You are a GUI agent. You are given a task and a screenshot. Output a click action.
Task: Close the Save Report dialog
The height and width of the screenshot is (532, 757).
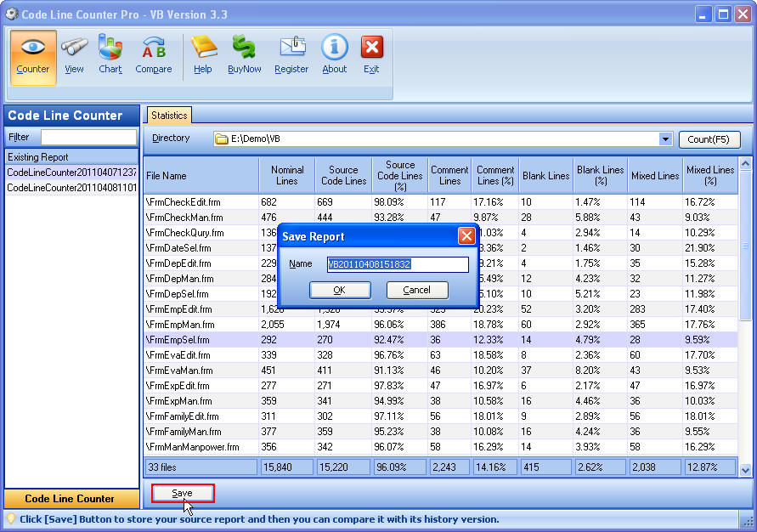click(466, 236)
